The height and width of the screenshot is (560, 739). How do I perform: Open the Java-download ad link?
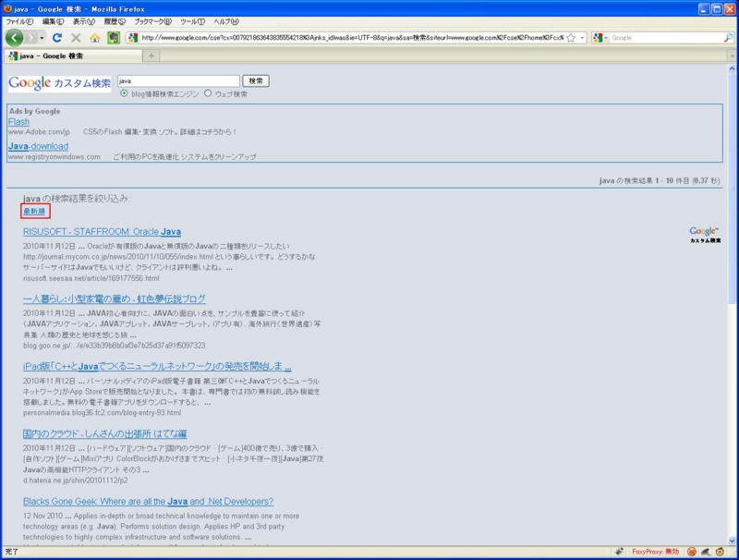pyautogui.click(x=38, y=146)
